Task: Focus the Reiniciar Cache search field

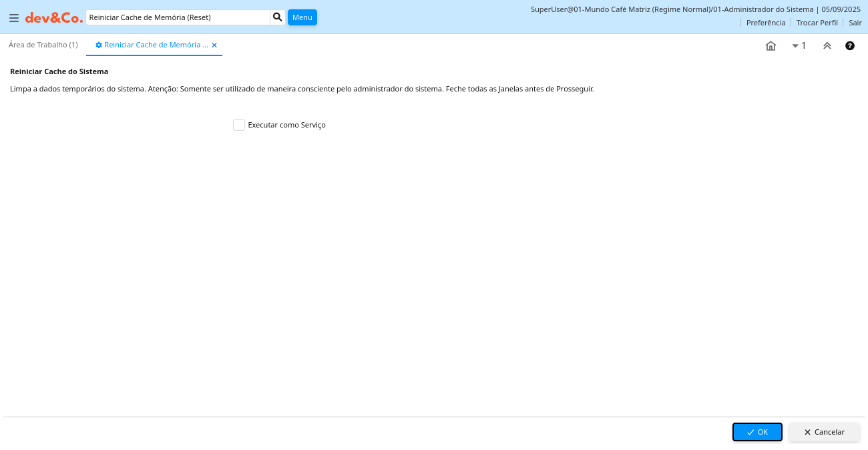Action: coord(178,17)
